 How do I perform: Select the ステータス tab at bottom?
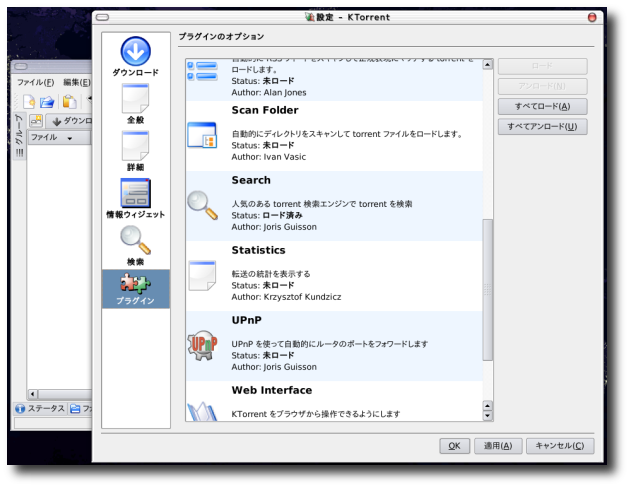(40, 409)
